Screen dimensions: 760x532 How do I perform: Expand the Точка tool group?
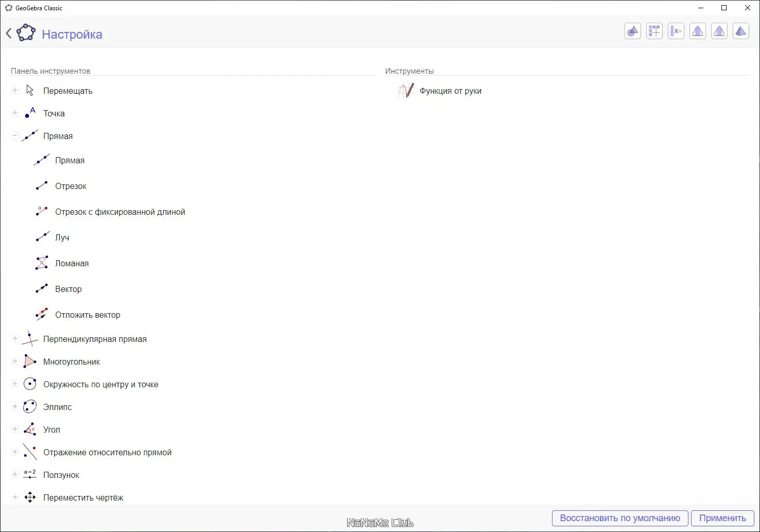(x=15, y=113)
